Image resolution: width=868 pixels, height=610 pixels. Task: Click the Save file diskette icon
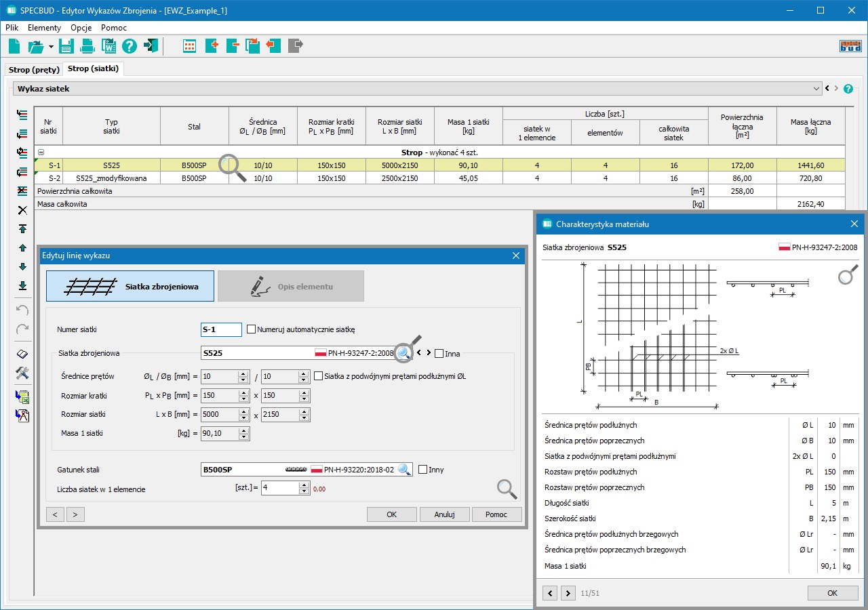pyautogui.click(x=66, y=46)
